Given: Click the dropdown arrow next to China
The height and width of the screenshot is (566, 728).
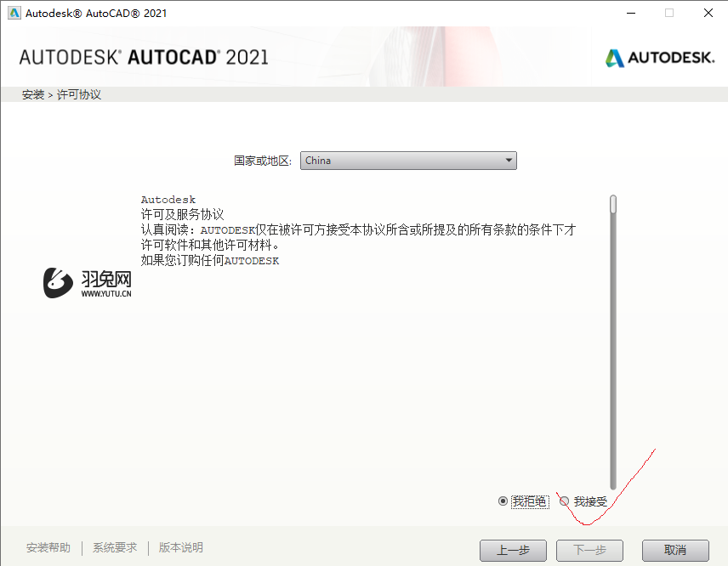Looking at the screenshot, I should 509,161.
